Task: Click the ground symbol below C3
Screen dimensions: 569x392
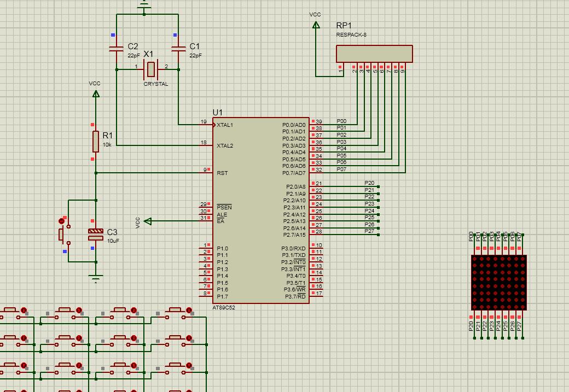Action: pyautogui.click(x=95, y=278)
